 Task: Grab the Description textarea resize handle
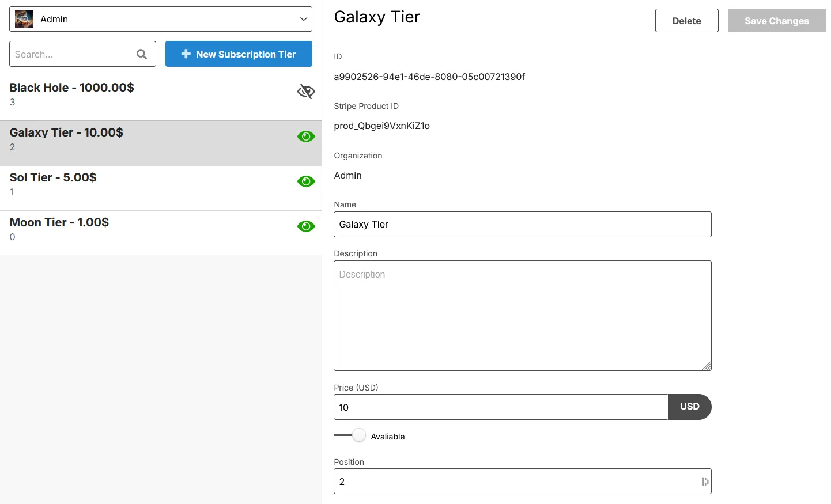click(x=707, y=366)
